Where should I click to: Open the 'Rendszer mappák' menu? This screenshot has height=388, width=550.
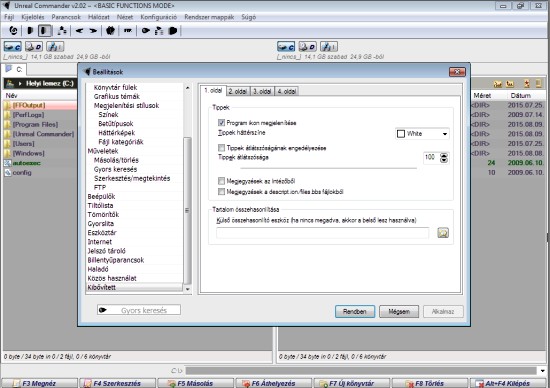click(x=209, y=17)
